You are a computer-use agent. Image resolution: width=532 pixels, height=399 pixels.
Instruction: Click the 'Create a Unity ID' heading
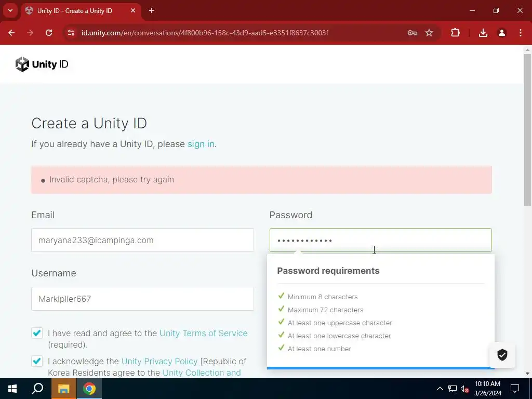[89, 123]
